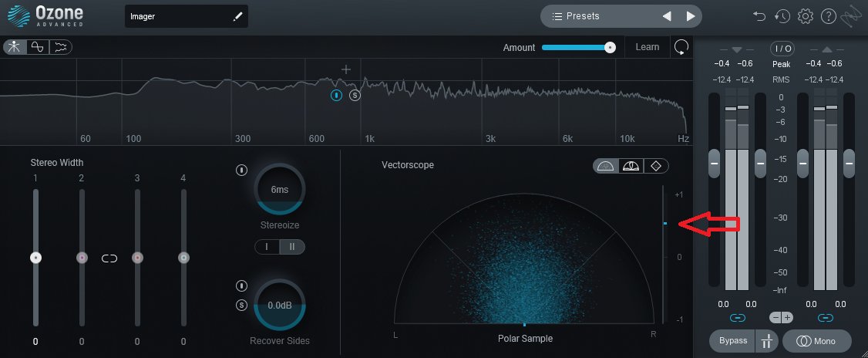Click the output gain up-triangle icon
This screenshot has width=868, height=358.
pos(826,50)
